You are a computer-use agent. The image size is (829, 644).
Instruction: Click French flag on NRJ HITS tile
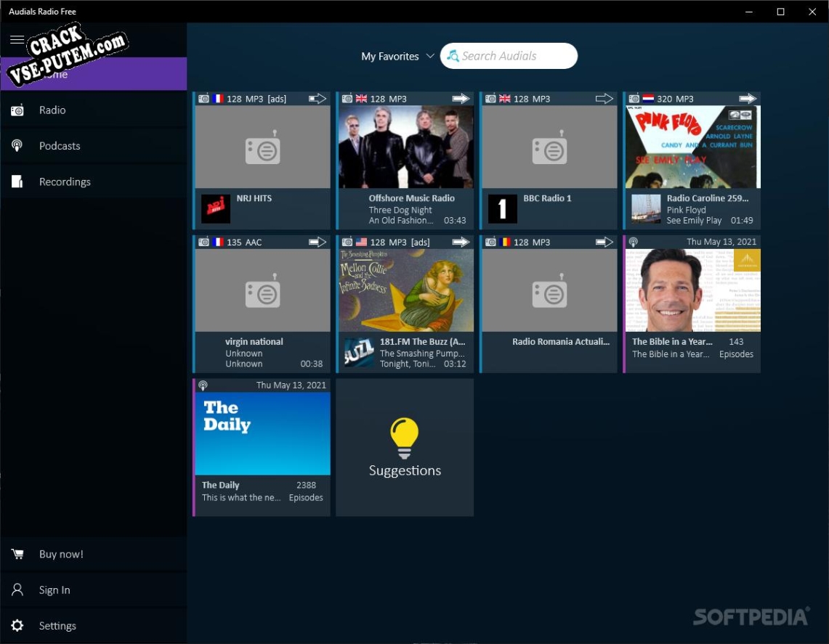coord(218,99)
